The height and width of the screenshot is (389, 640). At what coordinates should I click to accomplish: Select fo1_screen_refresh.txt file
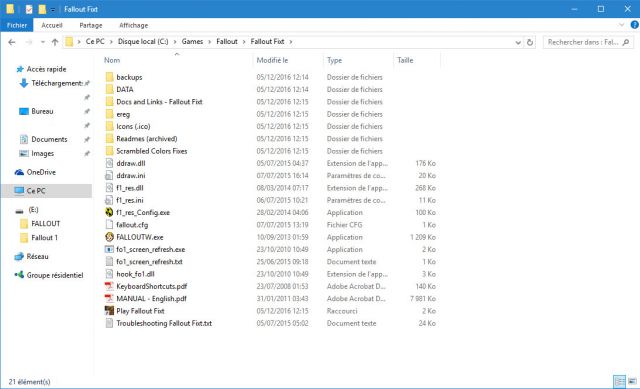pos(149,262)
